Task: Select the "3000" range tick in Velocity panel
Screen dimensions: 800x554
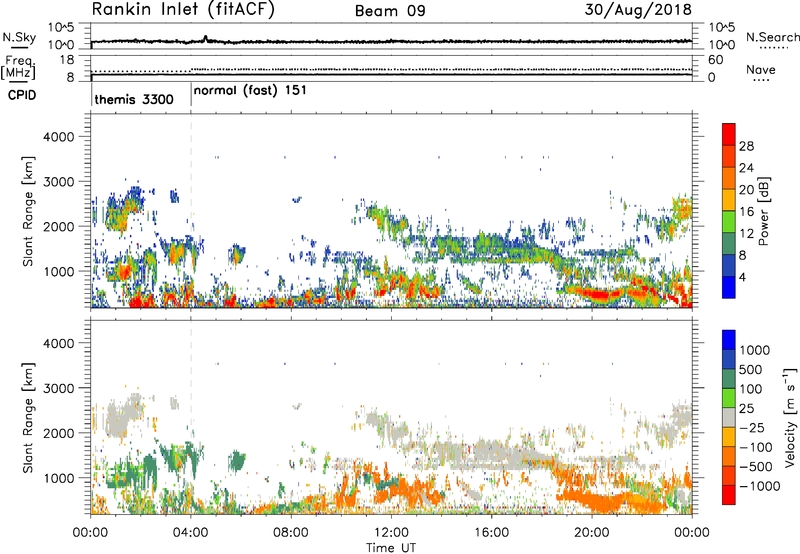Action: (x=58, y=388)
